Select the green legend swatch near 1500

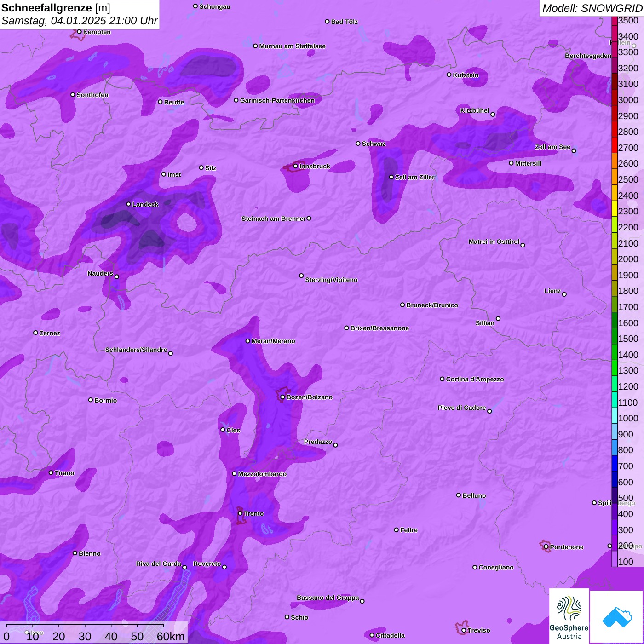coord(615,336)
